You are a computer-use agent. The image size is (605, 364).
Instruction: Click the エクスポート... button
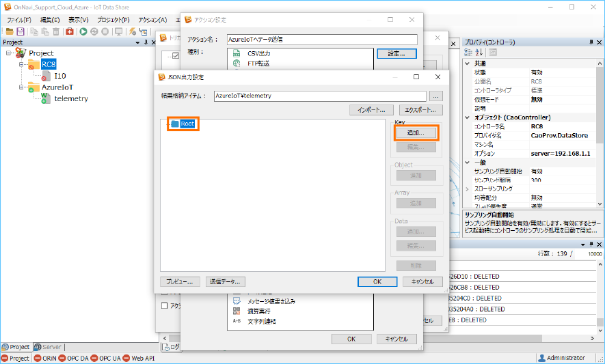click(x=420, y=110)
